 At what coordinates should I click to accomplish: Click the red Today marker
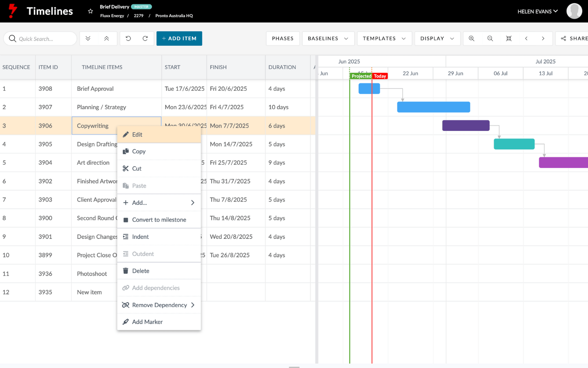pyautogui.click(x=380, y=76)
